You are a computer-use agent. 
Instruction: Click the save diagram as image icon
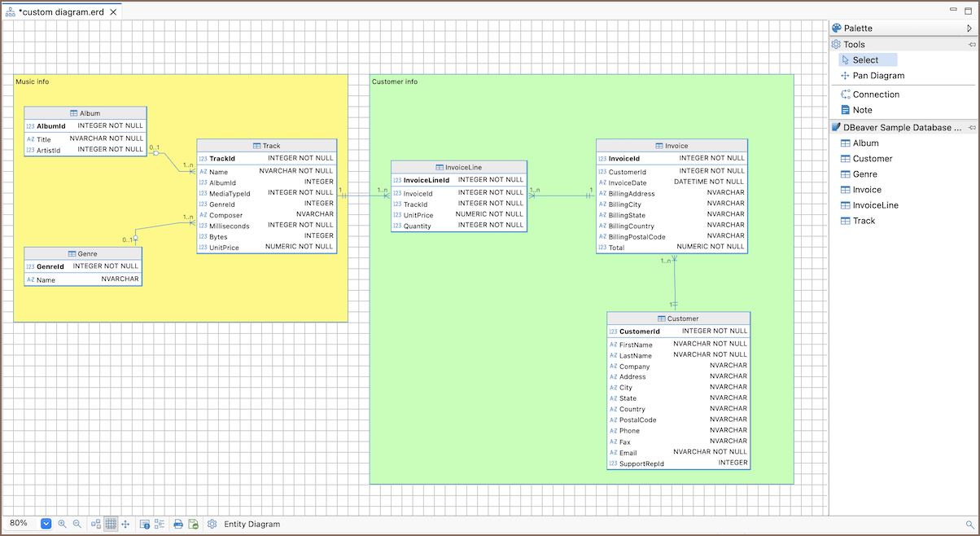tap(193, 524)
